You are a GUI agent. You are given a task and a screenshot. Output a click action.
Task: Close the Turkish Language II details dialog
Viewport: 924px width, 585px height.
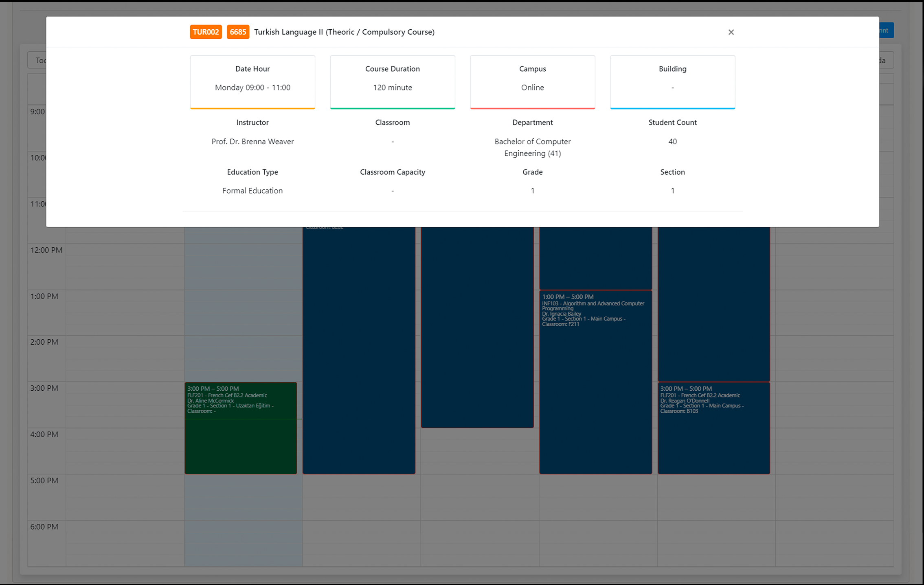coord(731,32)
